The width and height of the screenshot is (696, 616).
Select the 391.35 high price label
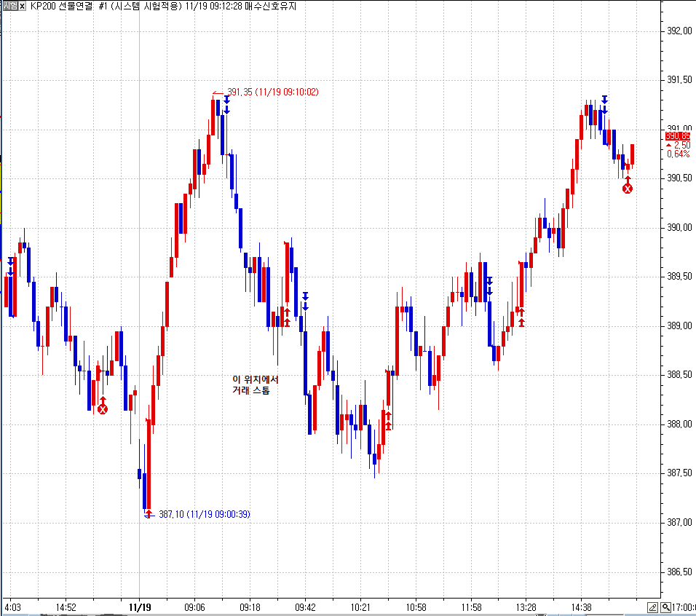click(x=273, y=92)
